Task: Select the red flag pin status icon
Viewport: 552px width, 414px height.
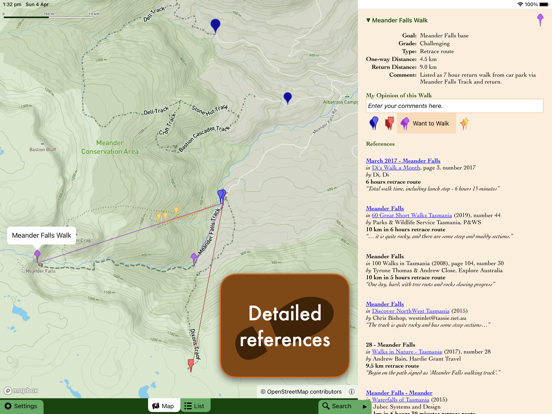Action: point(389,123)
